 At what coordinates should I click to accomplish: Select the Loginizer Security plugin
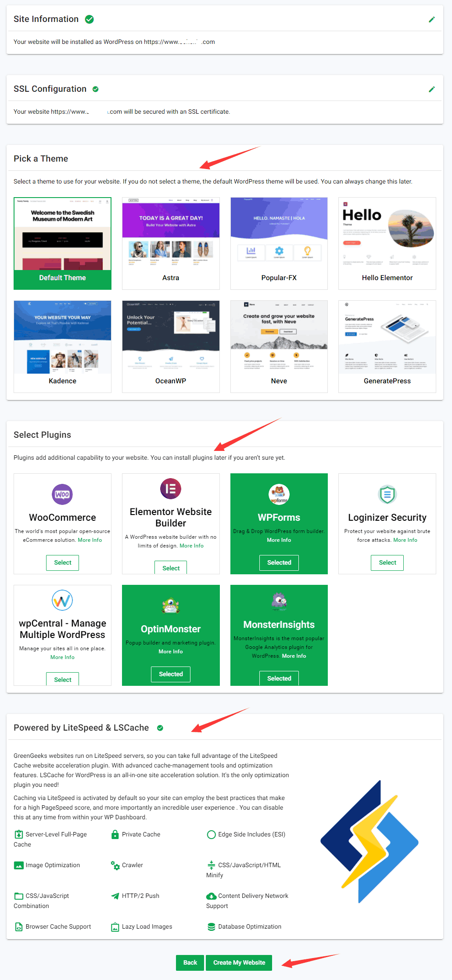[x=387, y=562]
